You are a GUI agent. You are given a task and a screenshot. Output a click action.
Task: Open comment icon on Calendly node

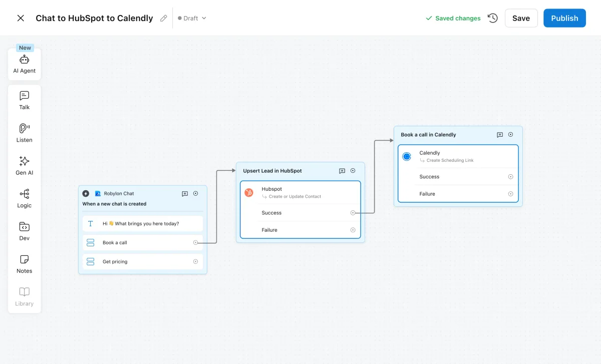click(x=500, y=135)
